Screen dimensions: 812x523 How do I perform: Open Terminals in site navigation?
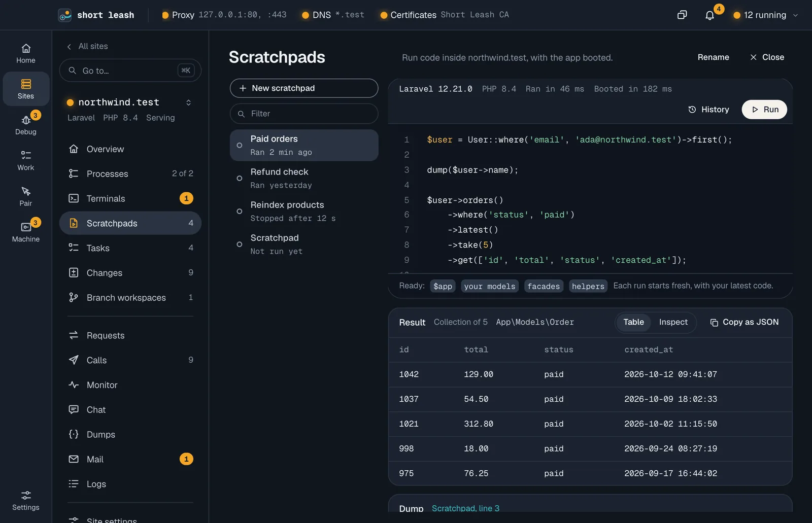[x=130, y=198]
